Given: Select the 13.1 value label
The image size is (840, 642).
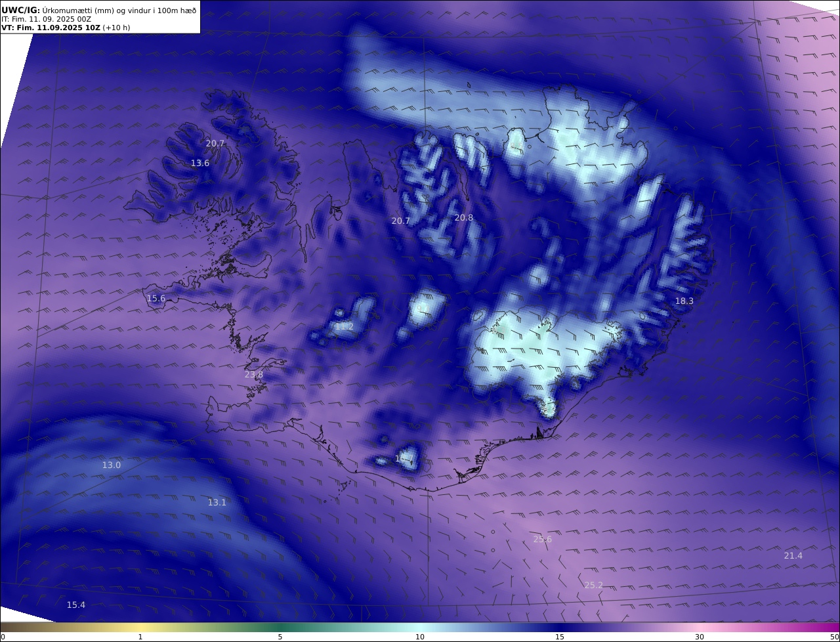Looking at the screenshot, I should click(217, 503).
